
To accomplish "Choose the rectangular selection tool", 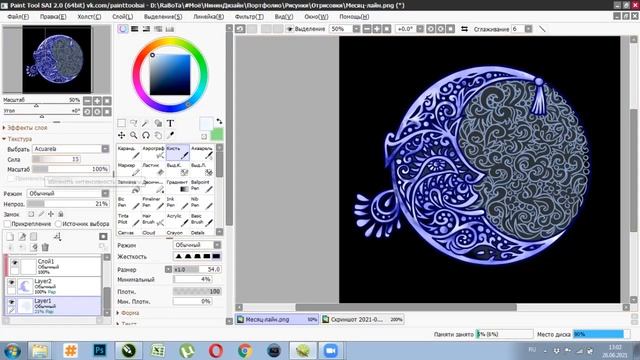I will click(x=122, y=123).
